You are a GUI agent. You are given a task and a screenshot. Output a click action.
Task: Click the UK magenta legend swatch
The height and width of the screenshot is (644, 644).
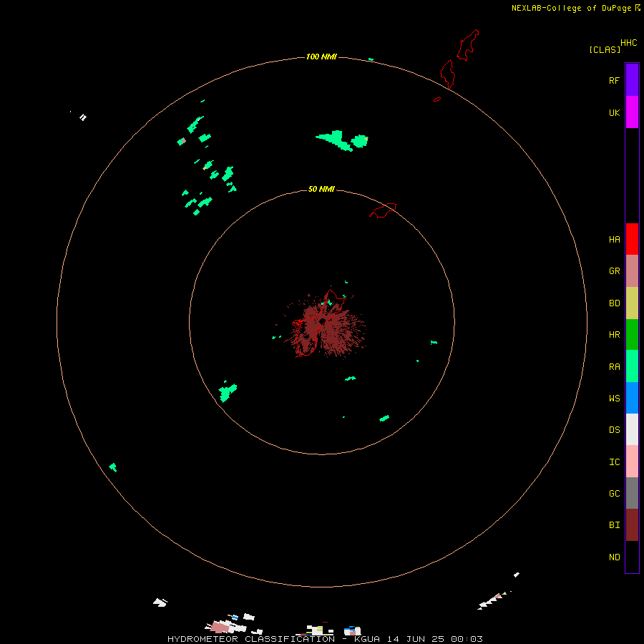coord(632,112)
